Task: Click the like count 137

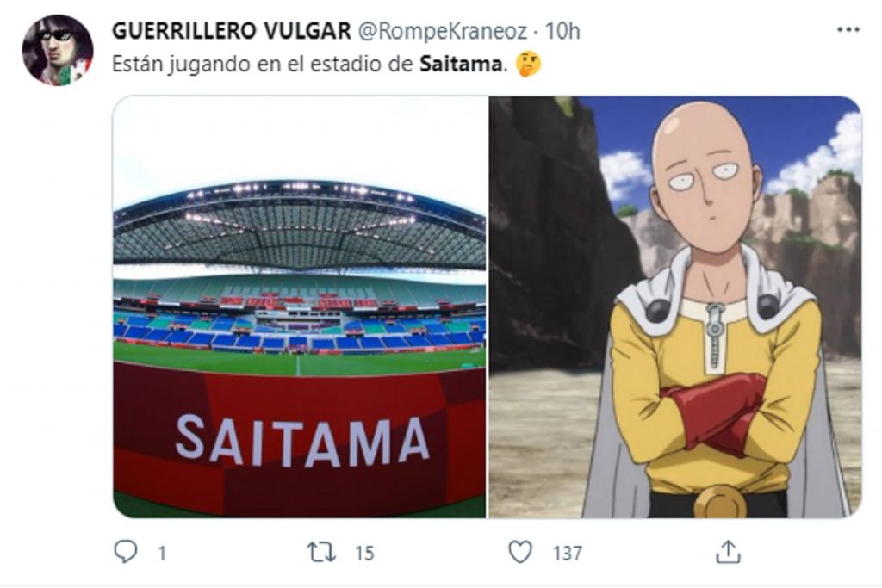Action: (567, 554)
